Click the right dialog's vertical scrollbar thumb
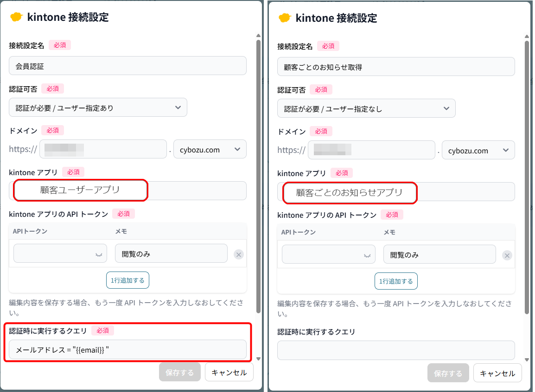The width and height of the screenshot is (535, 392). point(527,177)
